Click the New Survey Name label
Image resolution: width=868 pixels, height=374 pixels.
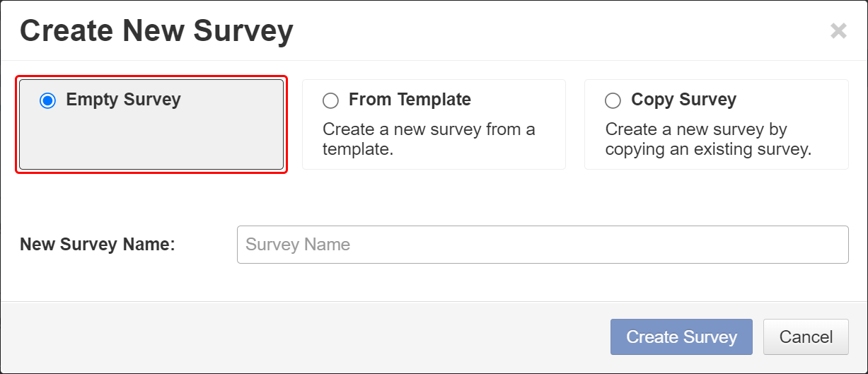click(x=97, y=245)
